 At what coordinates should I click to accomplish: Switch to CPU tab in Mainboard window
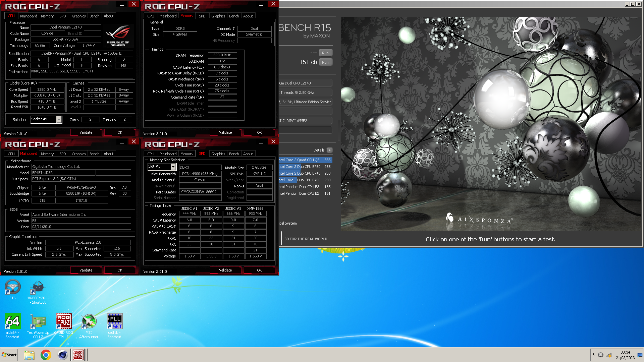[x=11, y=154]
